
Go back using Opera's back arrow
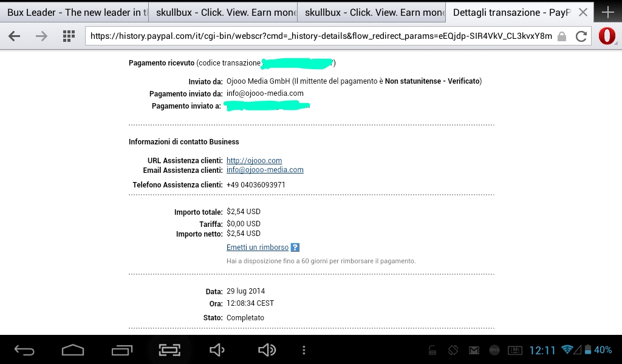click(x=15, y=36)
